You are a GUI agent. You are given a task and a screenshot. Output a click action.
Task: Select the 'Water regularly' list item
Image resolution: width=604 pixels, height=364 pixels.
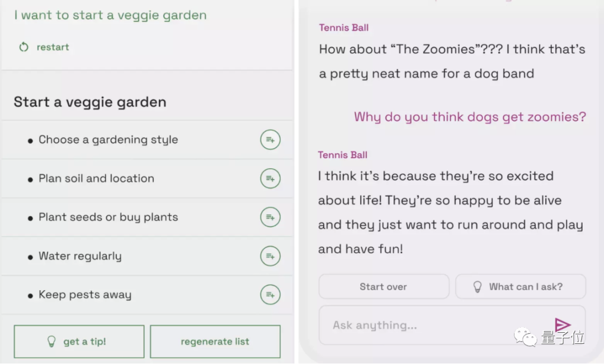click(80, 256)
